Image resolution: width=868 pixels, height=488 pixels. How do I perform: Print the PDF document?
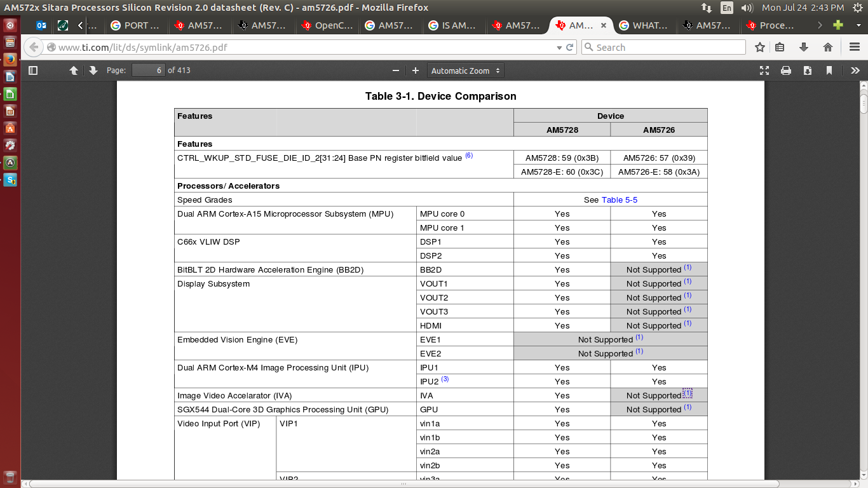pos(786,71)
